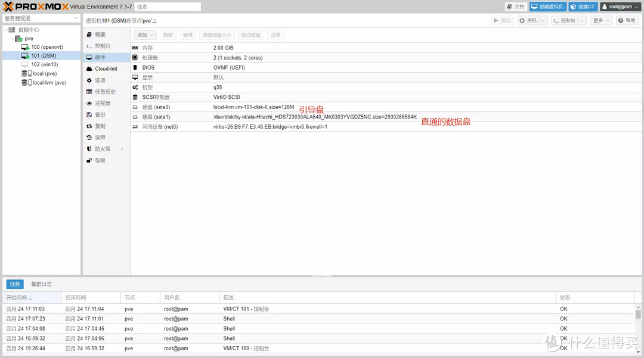Select the 网络设备 (net0) row
The width and height of the screenshot is (644, 358).
386,127
